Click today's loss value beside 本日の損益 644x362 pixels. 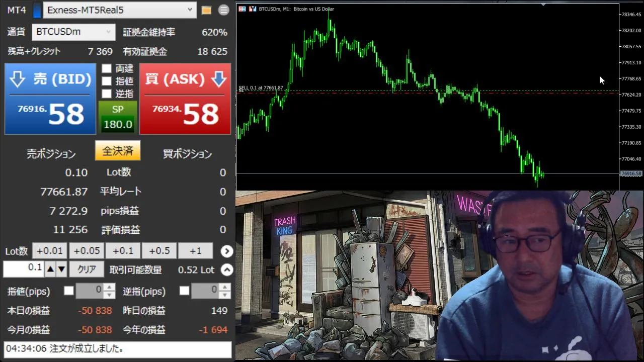[x=95, y=311]
